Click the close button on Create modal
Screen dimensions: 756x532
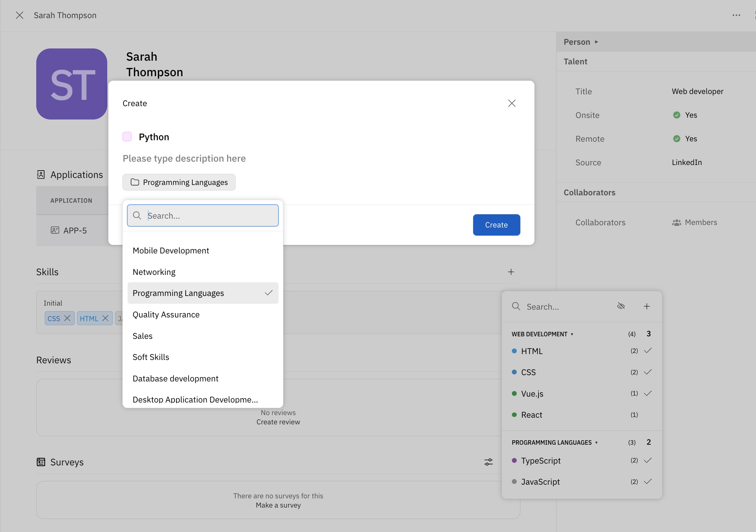tap(512, 103)
